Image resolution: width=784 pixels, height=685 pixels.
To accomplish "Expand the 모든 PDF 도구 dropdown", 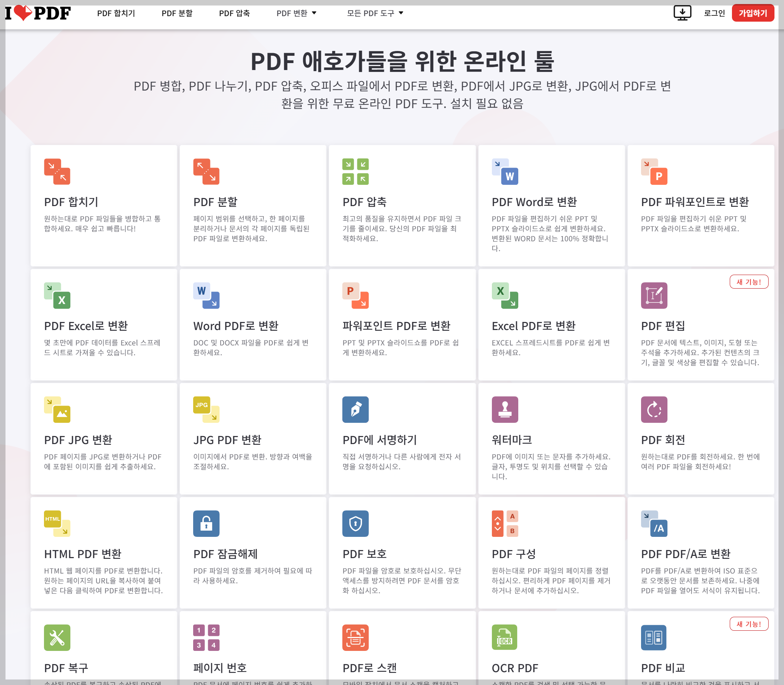I will click(x=375, y=13).
